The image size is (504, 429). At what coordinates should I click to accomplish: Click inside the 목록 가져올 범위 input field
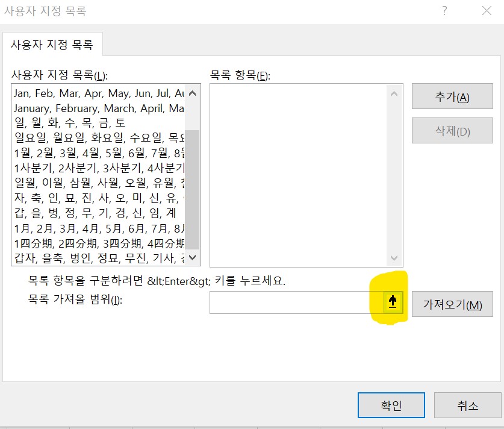click(295, 302)
